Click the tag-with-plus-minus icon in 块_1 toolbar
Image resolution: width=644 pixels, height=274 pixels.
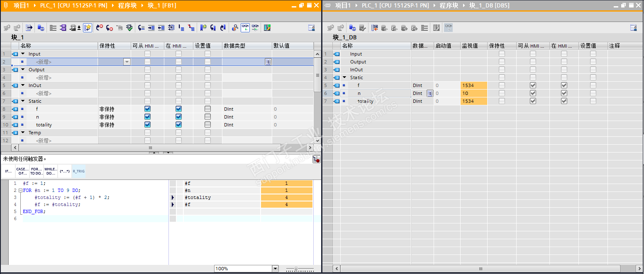coord(75,28)
